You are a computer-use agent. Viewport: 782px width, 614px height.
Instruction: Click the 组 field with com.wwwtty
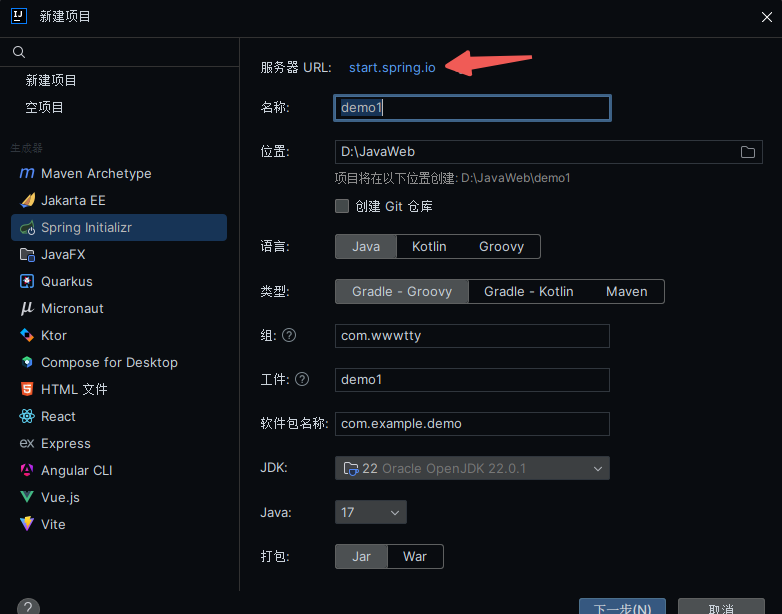point(472,336)
